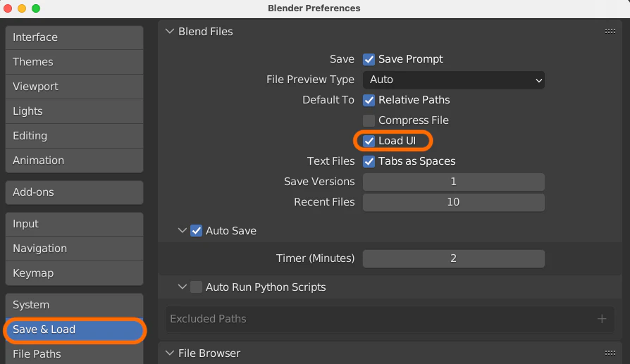Image resolution: width=630 pixels, height=364 pixels.
Task: Collapse the Blend Files panel
Action: [170, 31]
